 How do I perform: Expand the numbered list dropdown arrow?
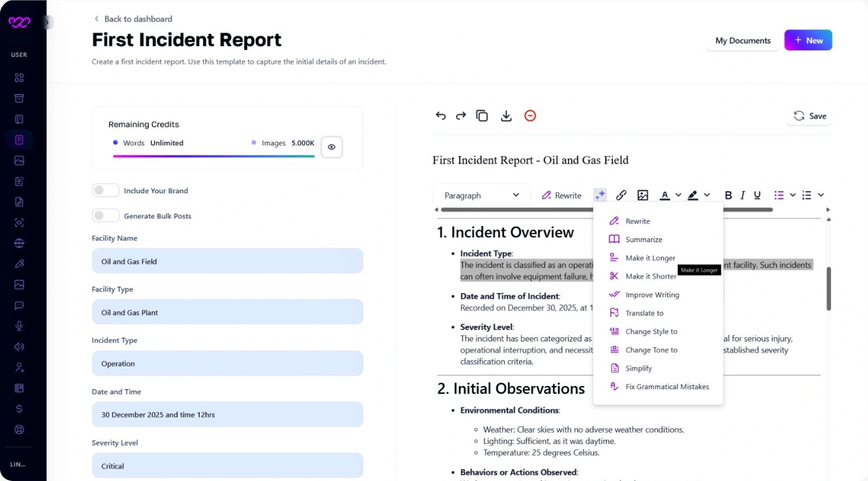click(x=821, y=195)
